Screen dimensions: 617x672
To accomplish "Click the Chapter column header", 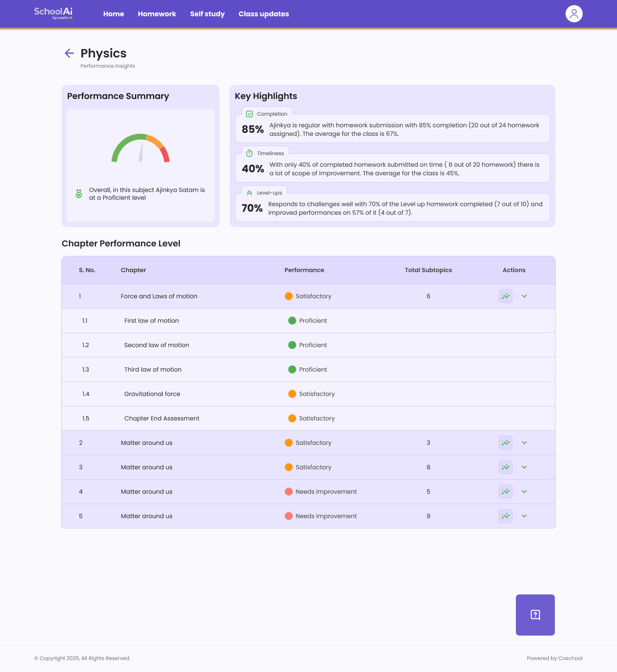I will (x=133, y=270).
